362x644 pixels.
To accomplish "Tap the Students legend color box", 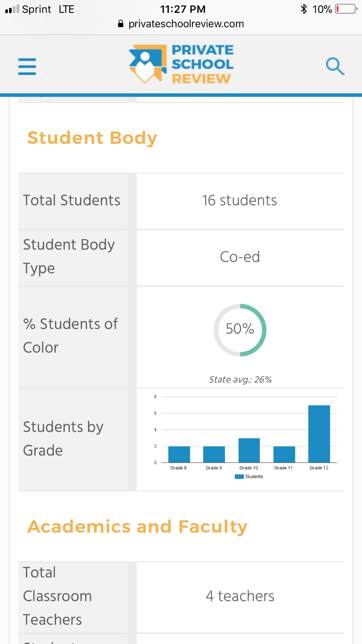I will 239,476.
